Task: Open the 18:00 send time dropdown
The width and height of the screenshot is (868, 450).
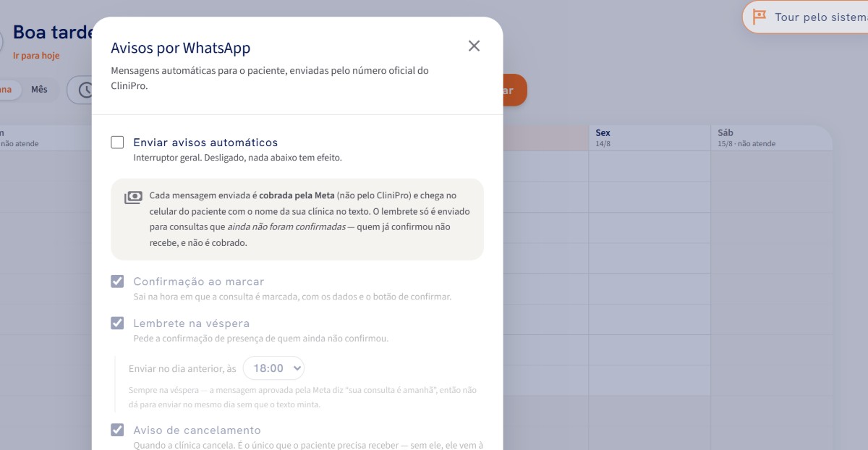Action: (273, 368)
